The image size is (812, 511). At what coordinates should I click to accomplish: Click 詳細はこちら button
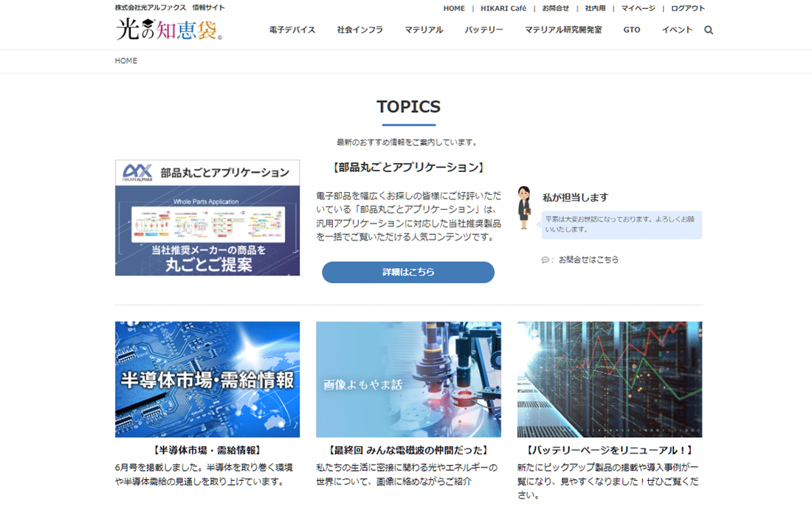tap(408, 272)
